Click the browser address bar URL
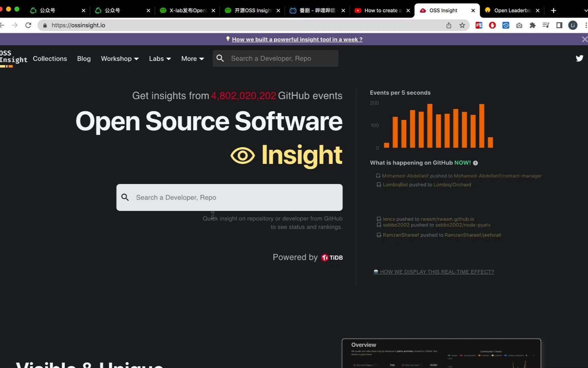The height and width of the screenshot is (368, 588). click(x=78, y=25)
